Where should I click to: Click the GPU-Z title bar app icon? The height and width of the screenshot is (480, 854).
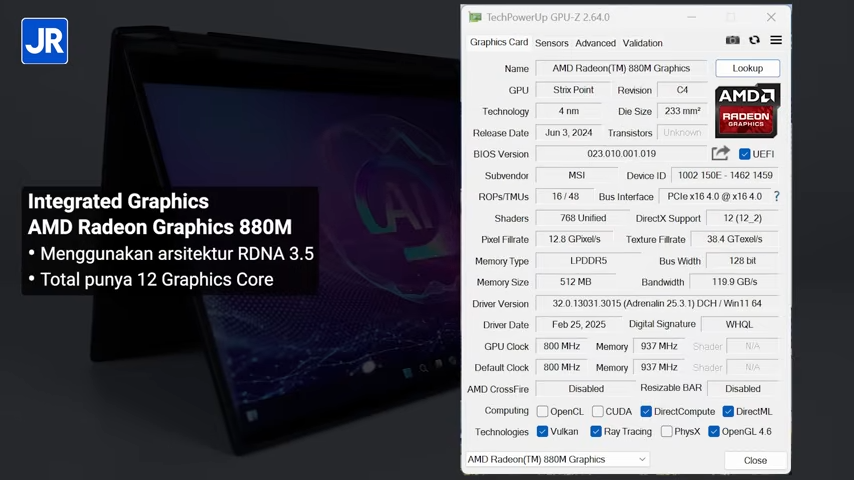pyautogui.click(x=475, y=17)
